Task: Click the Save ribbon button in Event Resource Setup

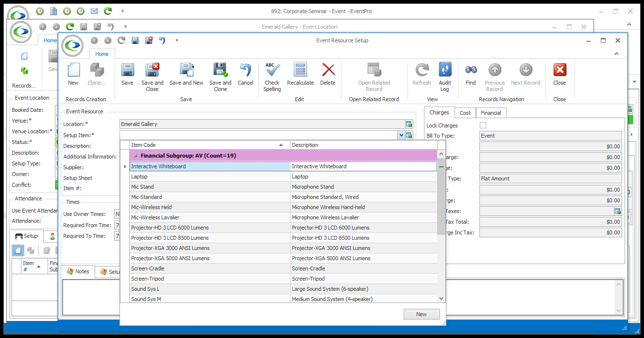Action: (127, 70)
